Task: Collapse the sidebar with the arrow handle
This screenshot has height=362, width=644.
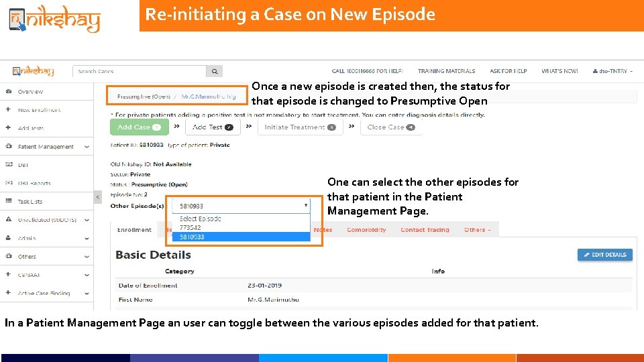Action: point(98,197)
